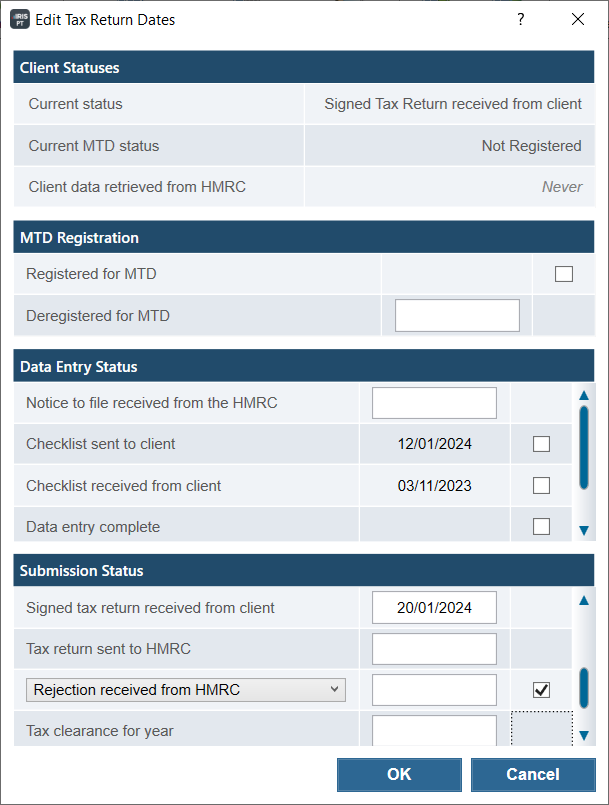Screen dimensions: 609x805
Task: Click the Never value for HMRC data retrieval
Action: [562, 187]
